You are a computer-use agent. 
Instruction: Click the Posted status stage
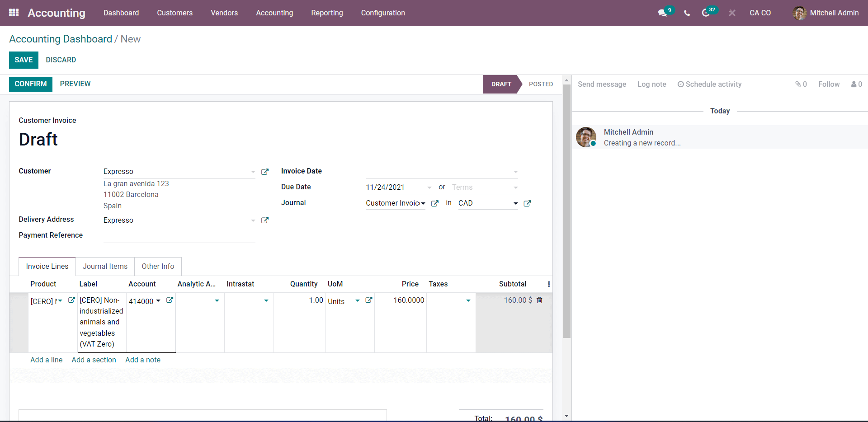tap(541, 84)
